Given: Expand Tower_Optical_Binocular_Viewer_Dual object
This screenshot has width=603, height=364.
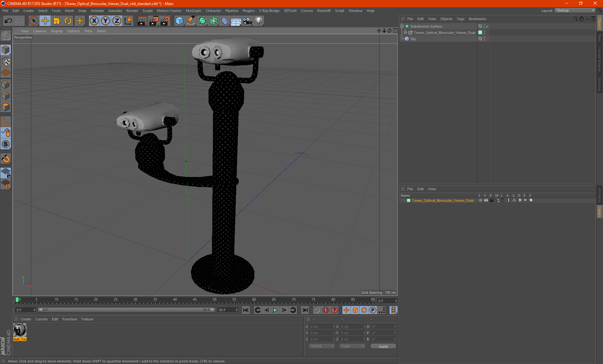Looking at the screenshot, I should [405, 33].
